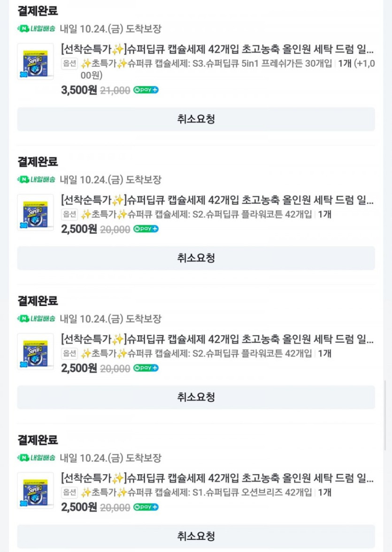The image size is (392, 552).
Task: Tap the 내일배송 badge of the 오션브리즈 order
Action: 36,457
